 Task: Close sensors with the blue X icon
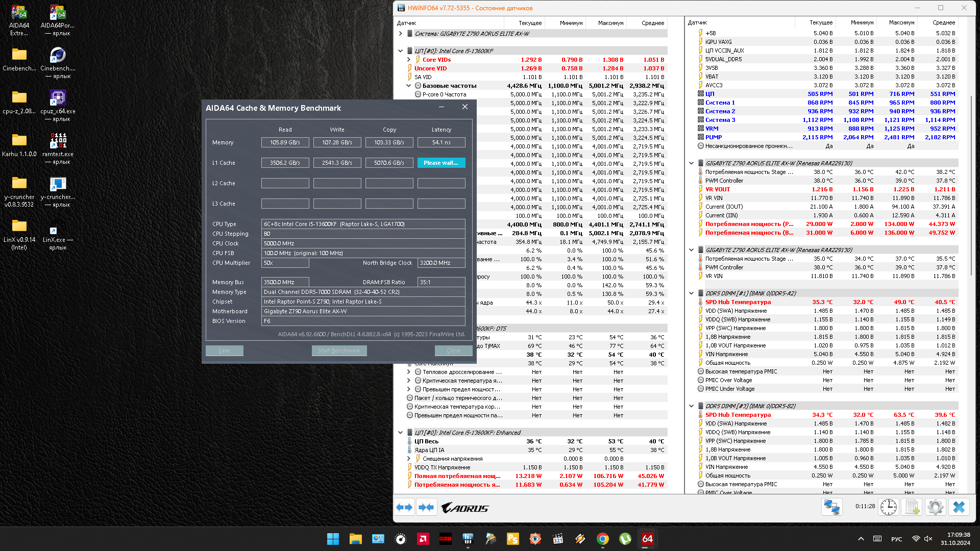point(959,507)
